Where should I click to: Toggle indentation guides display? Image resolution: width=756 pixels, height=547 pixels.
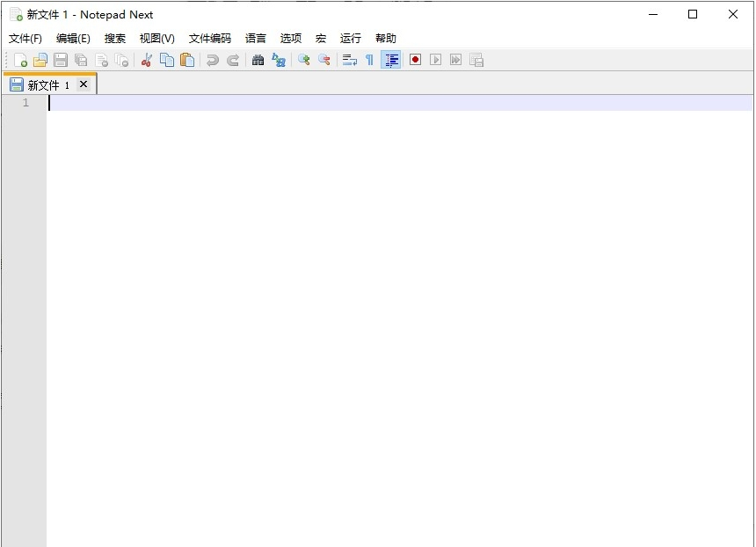390,59
